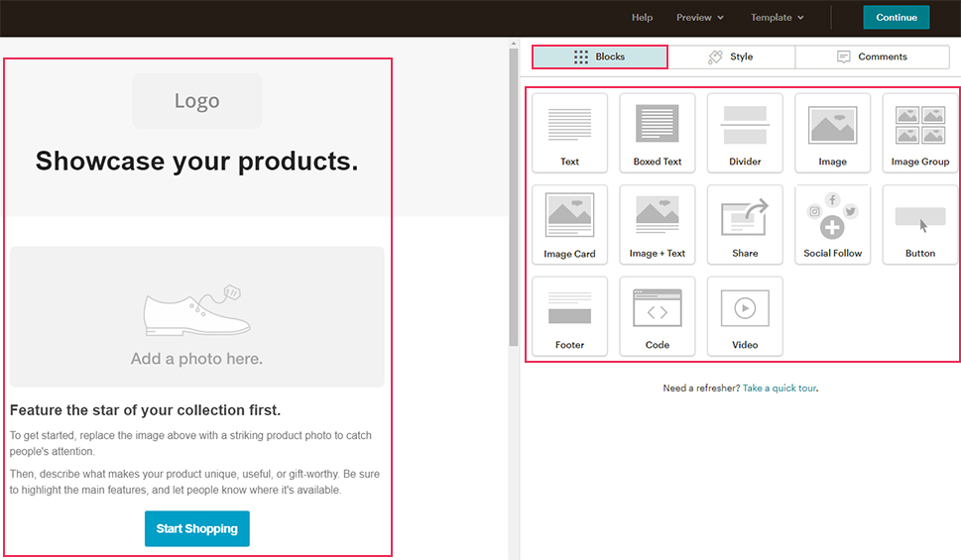The image size is (961, 560).
Task: Select 'Feature the star of your collection first.' heading
Action: coord(145,410)
